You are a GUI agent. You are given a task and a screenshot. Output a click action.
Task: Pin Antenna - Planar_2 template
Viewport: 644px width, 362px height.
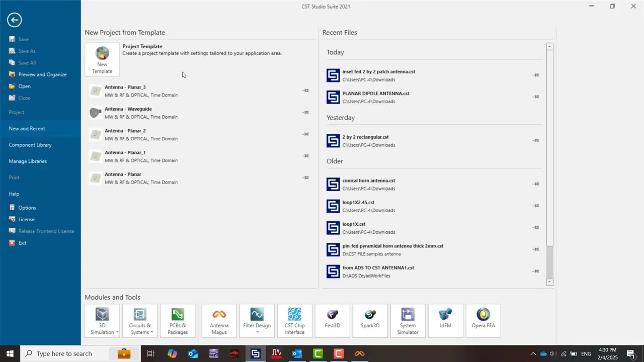point(305,134)
